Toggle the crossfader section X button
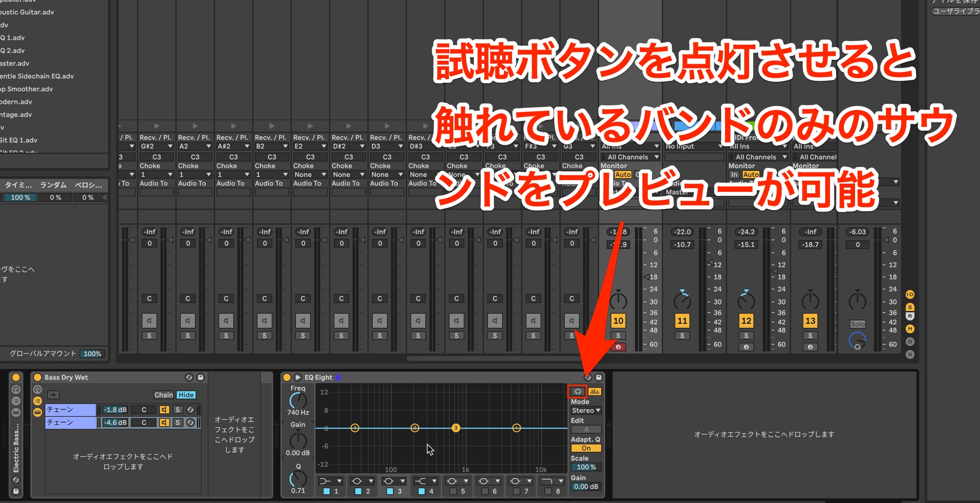980x503 pixels. coord(910,354)
